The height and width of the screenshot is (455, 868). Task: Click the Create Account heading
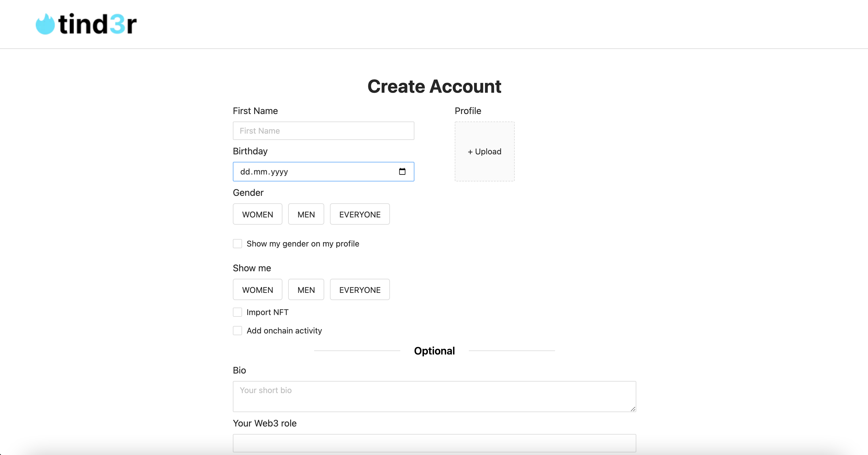click(x=434, y=87)
